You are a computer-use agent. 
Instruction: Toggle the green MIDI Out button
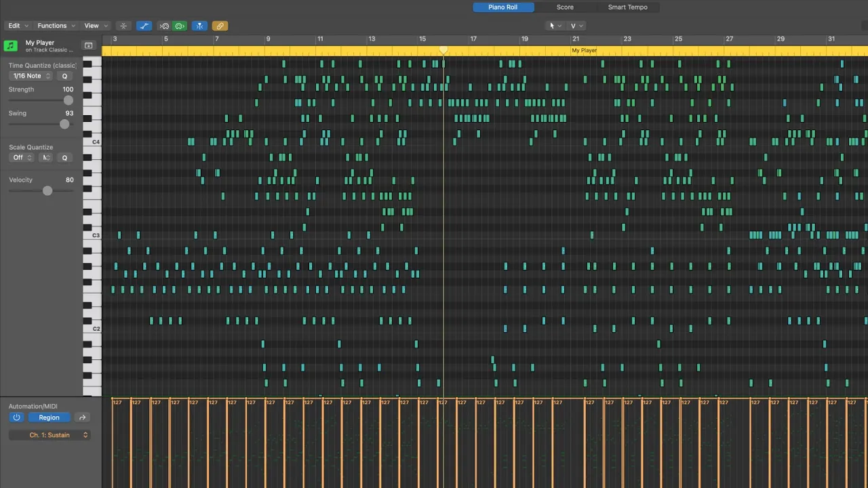(x=180, y=26)
